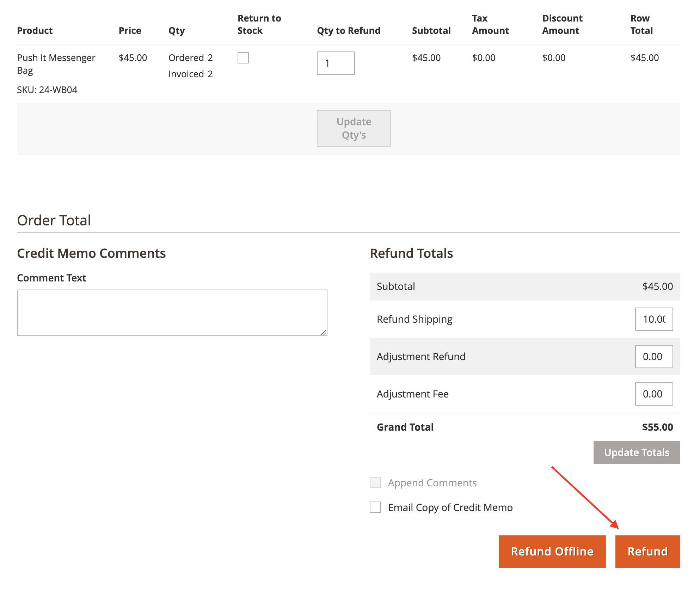Click the orange Refund button

pyautogui.click(x=647, y=551)
